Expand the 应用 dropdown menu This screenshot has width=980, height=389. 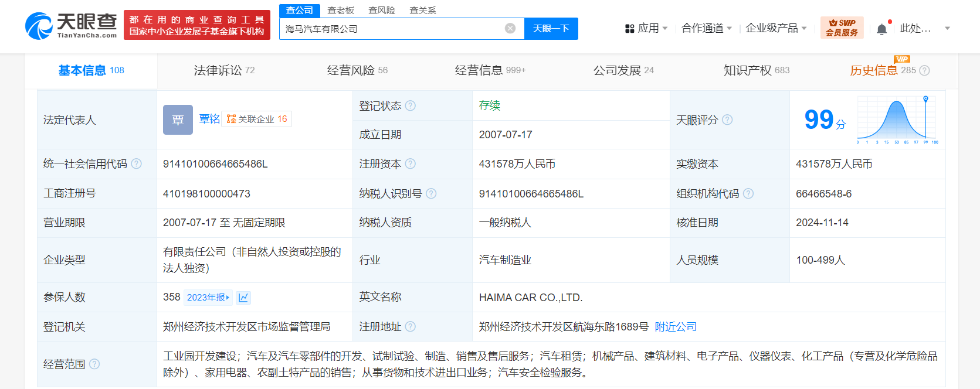[647, 28]
